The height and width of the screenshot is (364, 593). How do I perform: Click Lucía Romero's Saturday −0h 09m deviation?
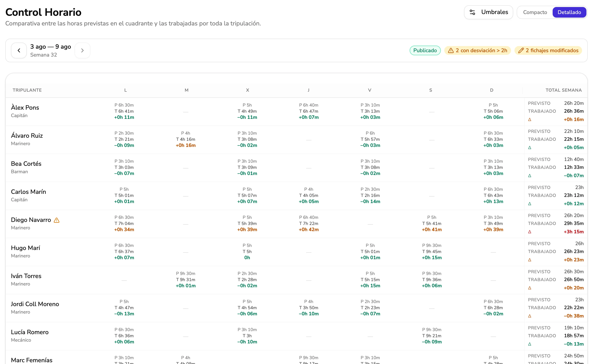(x=432, y=342)
